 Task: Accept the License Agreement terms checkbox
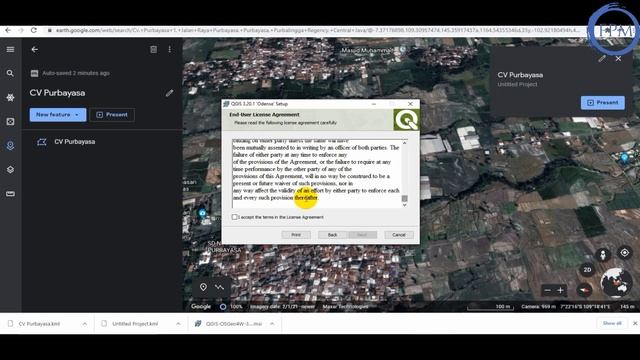[234, 217]
